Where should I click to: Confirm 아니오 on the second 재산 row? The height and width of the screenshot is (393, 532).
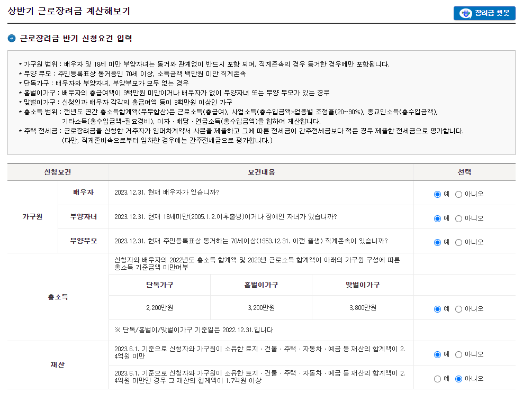[x=459, y=378]
